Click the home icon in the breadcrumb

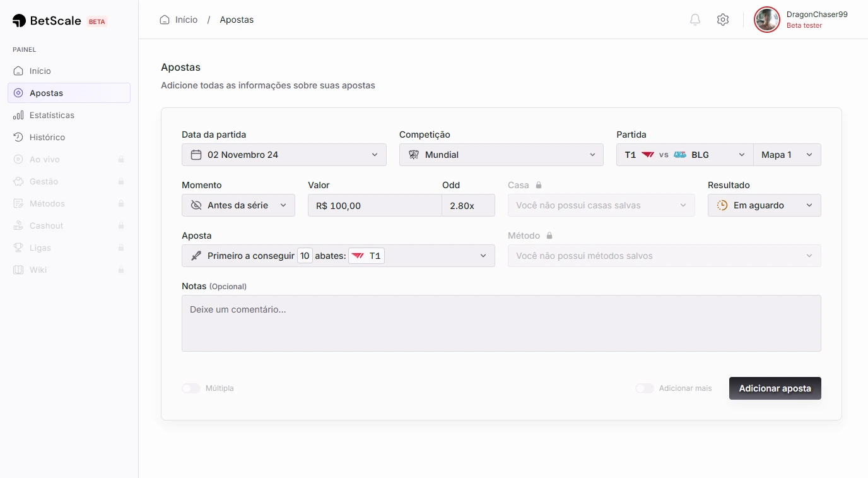point(165,20)
